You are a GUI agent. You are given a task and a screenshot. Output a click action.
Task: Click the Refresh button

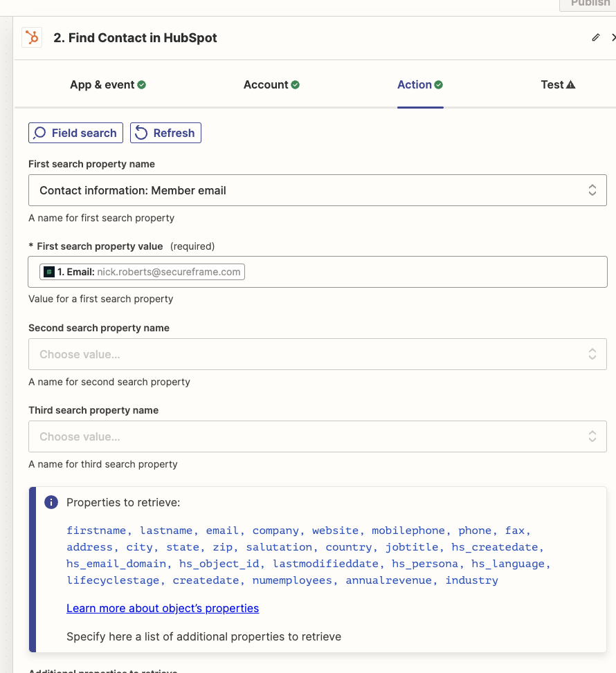point(166,133)
